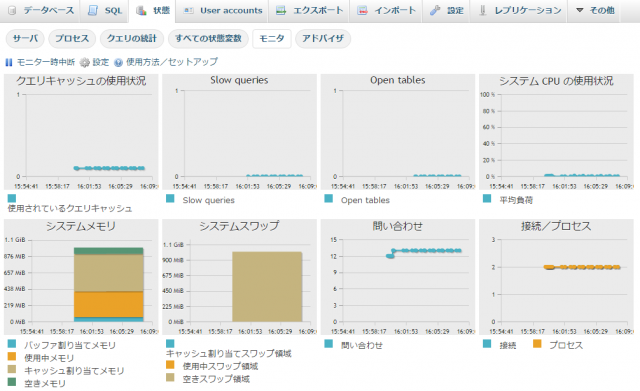Image resolution: width=640 pixels, height=391 pixels.
Task: Click the wrench icon on the 設定 tab
Action: pos(435,11)
